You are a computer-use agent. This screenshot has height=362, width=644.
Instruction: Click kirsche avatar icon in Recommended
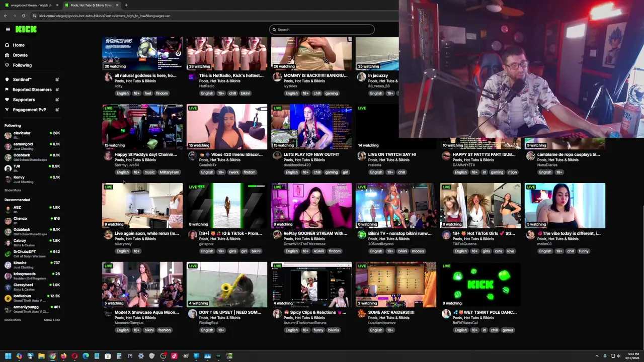click(x=8, y=264)
